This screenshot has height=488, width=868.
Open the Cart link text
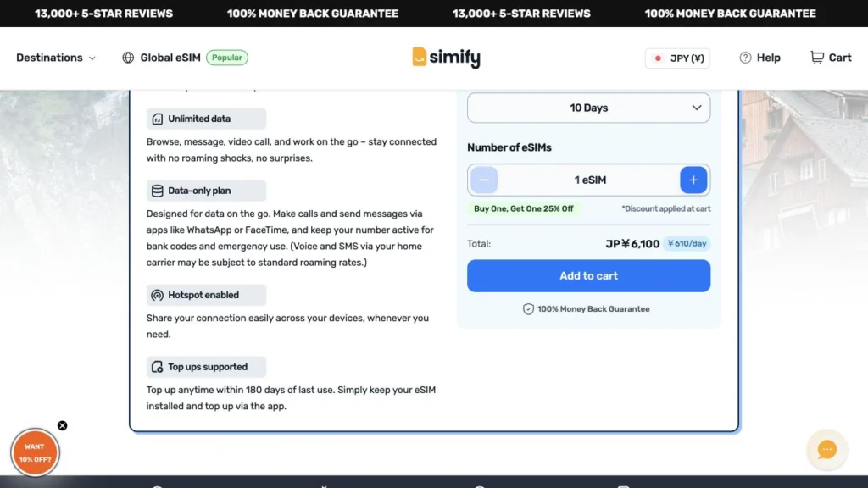(x=840, y=58)
